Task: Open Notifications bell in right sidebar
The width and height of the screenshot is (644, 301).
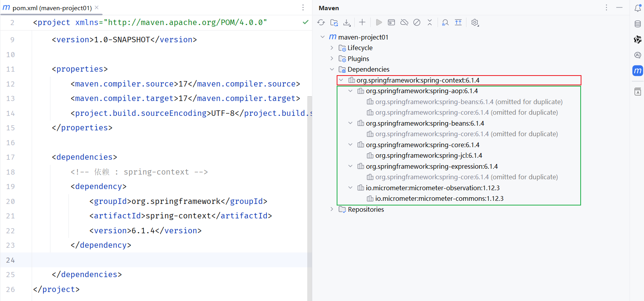Action: pyautogui.click(x=638, y=8)
